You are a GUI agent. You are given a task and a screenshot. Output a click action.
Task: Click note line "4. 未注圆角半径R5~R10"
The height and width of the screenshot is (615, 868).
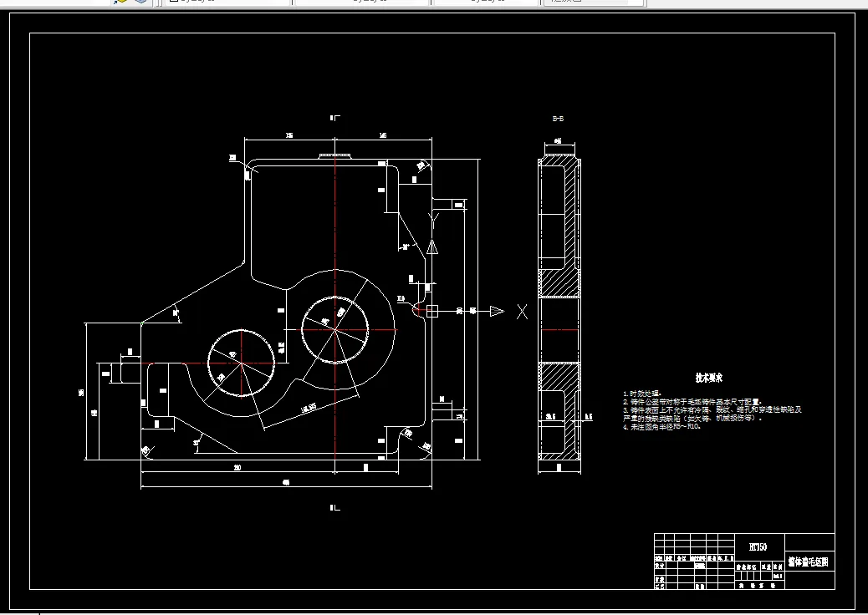662,426
